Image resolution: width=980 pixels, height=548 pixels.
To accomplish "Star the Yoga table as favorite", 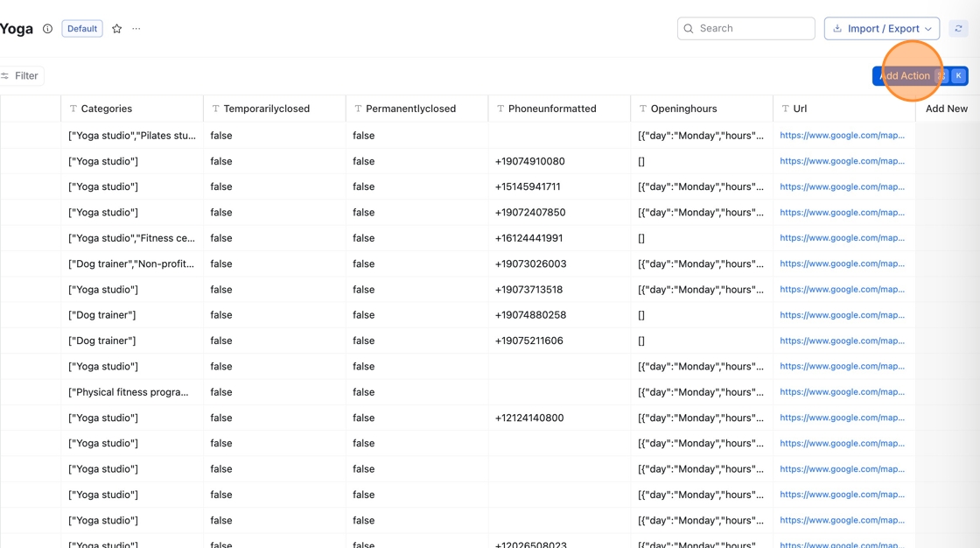I will pyautogui.click(x=117, y=29).
